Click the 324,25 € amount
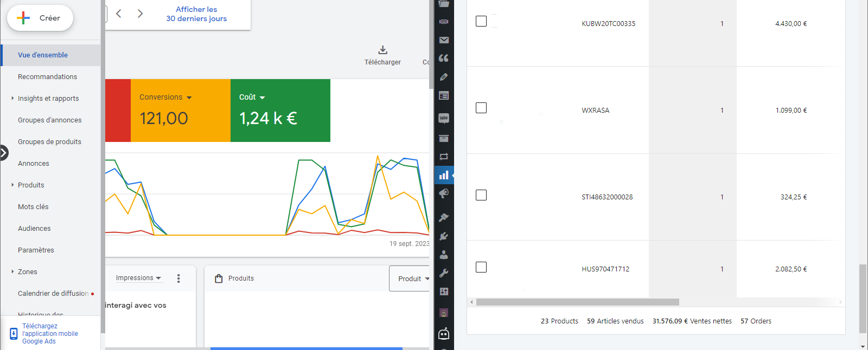This screenshot has height=350, width=868. 794,197
